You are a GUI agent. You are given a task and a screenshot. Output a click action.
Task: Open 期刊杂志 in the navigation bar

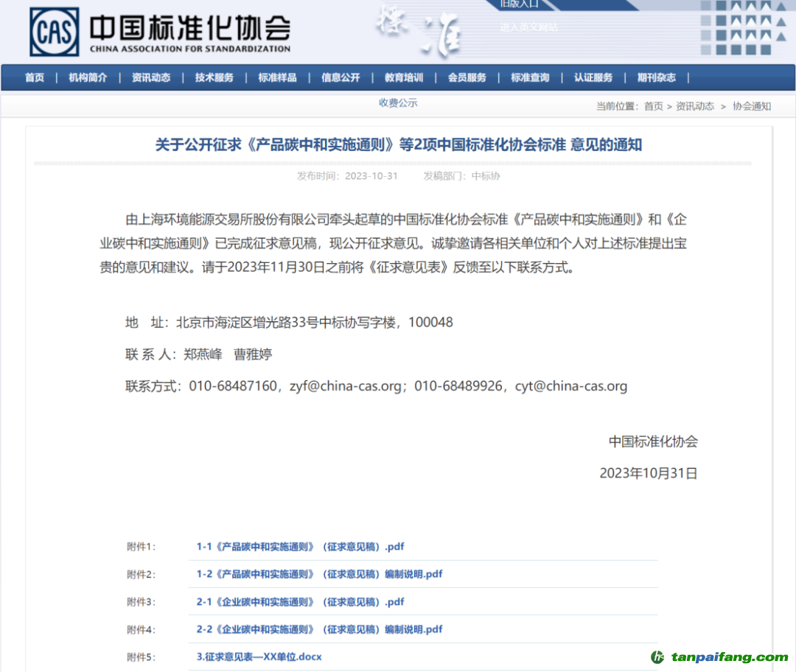[657, 78]
